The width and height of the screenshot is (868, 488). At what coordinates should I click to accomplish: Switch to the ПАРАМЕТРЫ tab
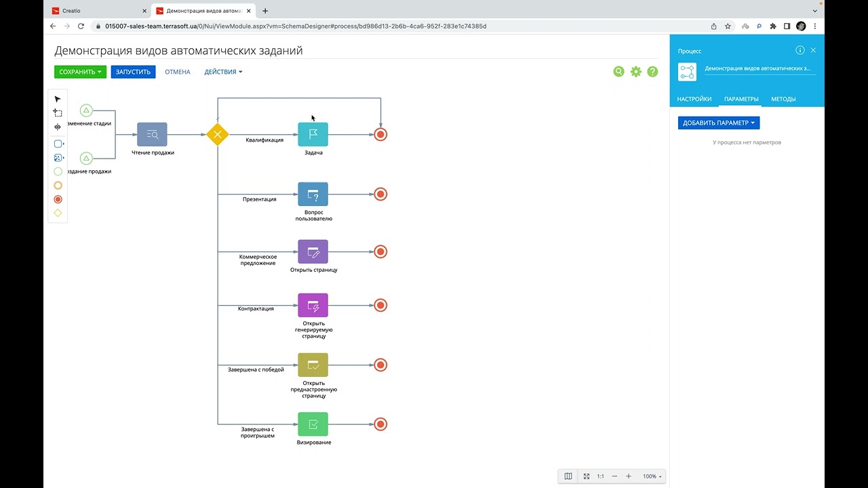coord(741,99)
